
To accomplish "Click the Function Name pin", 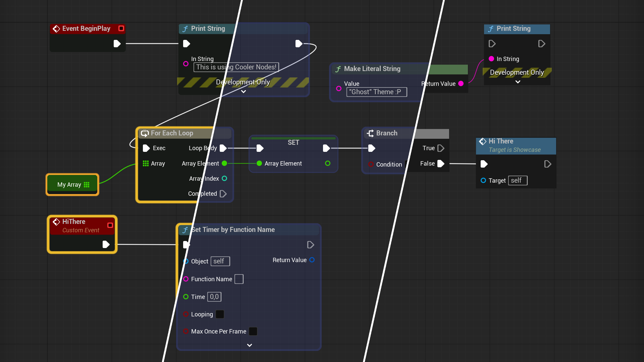I will 186,279.
